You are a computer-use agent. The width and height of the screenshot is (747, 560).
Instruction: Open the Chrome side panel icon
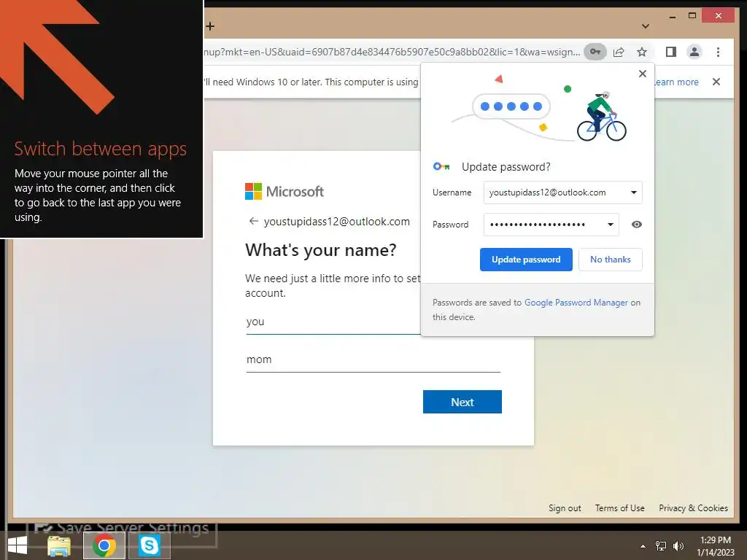[671, 52]
